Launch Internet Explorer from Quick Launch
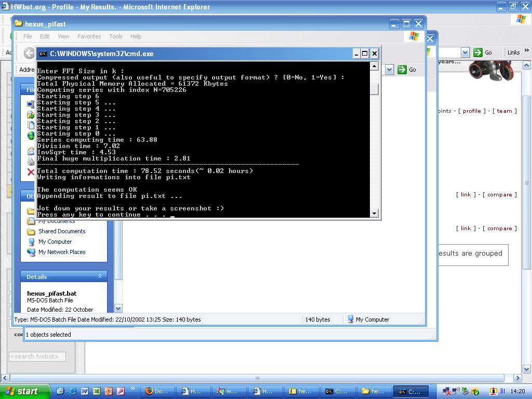Screen dimensions: 532x399 73,391
